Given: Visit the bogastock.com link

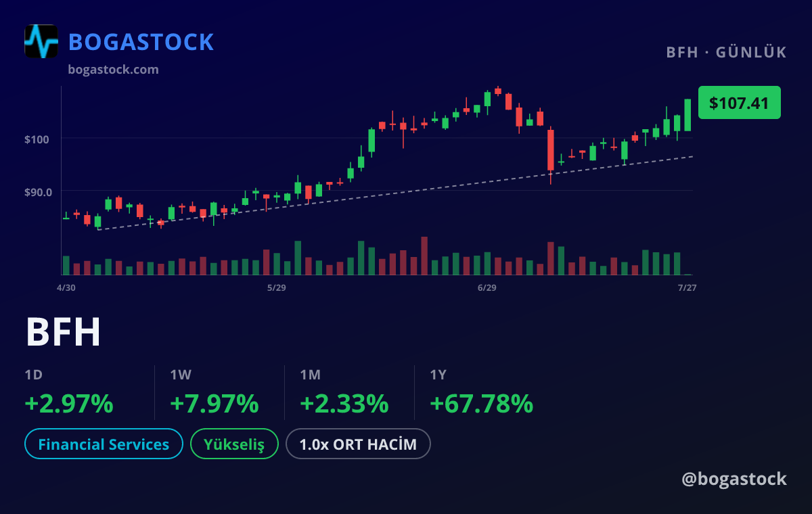Looking at the screenshot, I should click(x=114, y=69).
